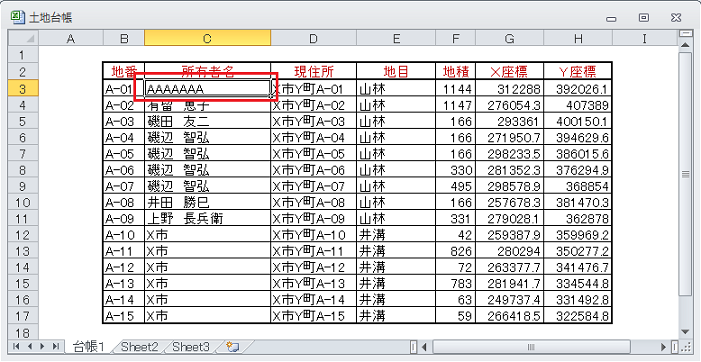Restore the 土地台帳 workbook window
The width and height of the screenshot is (701, 362).
tap(644, 18)
